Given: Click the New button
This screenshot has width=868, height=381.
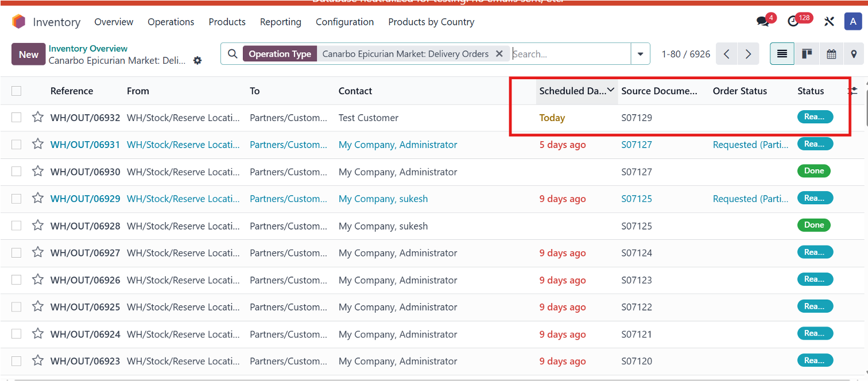Looking at the screenshot, I should (28, 54).
